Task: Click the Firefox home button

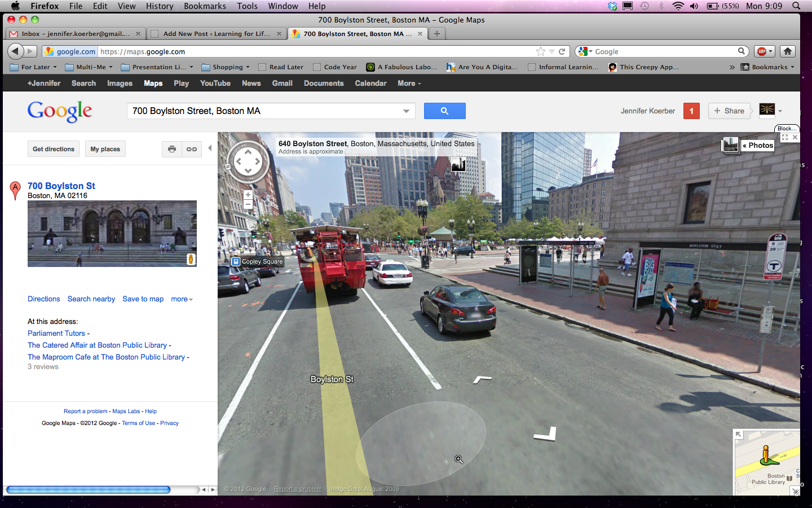Action: point(788,51)
